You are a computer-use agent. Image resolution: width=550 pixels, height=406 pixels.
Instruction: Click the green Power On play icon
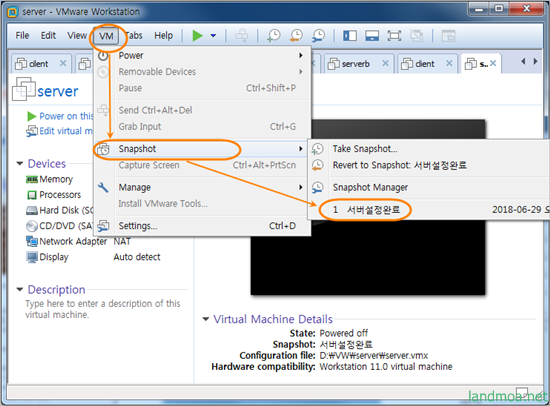click(197, 35)
